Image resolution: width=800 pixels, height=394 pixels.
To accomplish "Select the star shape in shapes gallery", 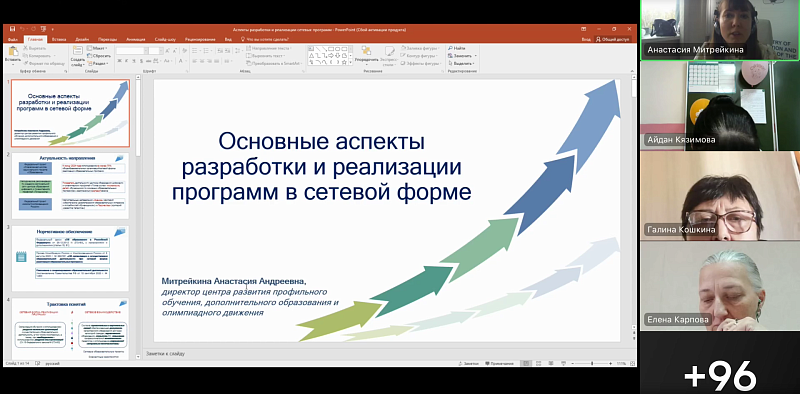I will [x=344, y=62].
